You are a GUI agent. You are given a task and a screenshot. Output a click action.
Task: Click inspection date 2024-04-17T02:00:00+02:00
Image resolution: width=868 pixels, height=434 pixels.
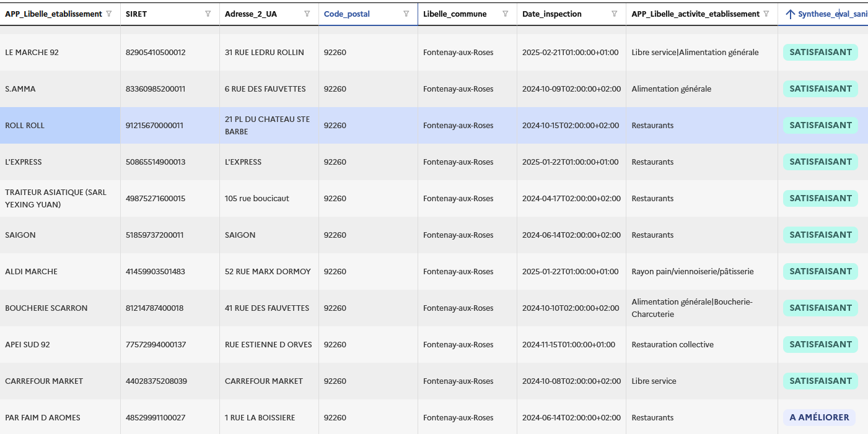pos(571,198)
